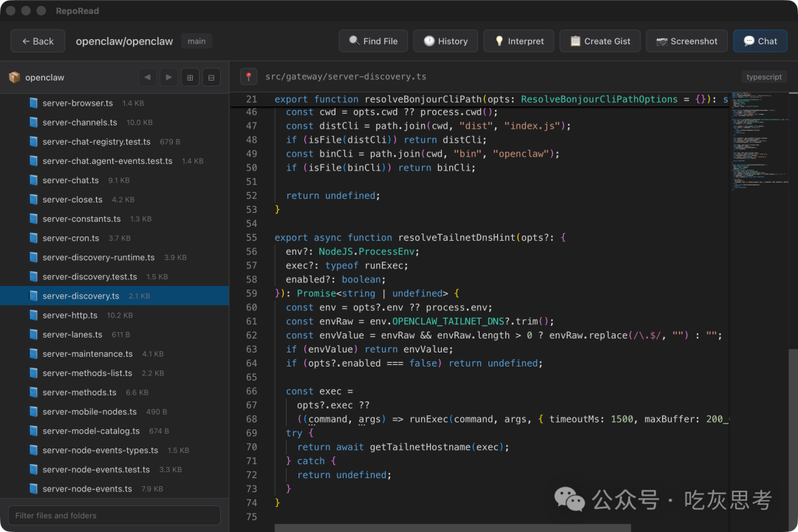Collapse all folders with the minus icon
The height and width of the screenshot is (532, 798).
211,78
